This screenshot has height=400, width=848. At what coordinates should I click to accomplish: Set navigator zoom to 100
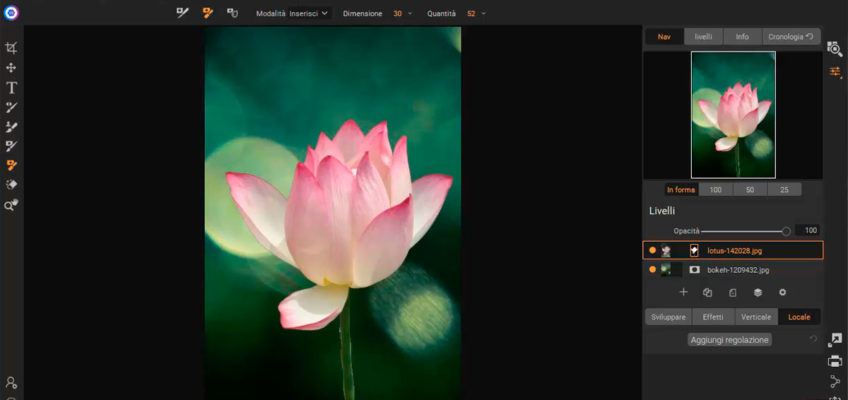pyautogui.click(x=716, y=190)
